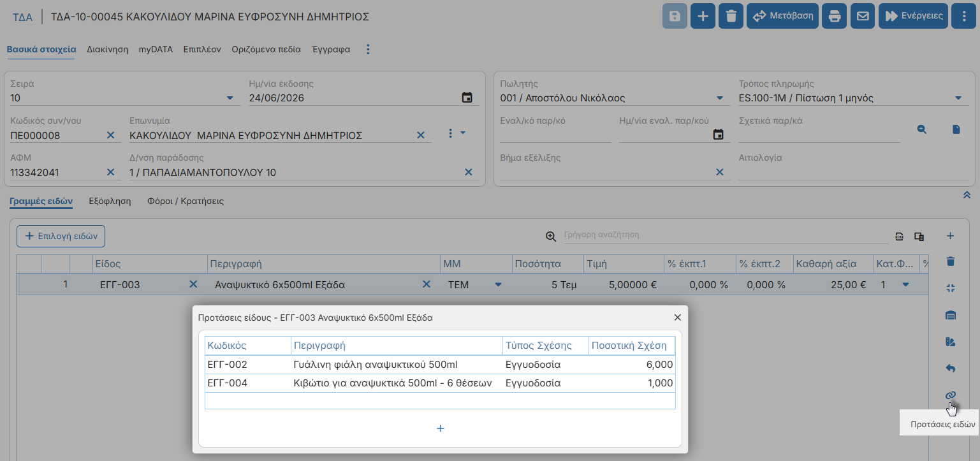Image resolution: width=980 pixels, height=461 pixels.
Task: Close the Προτάσεις είδους popup
Action: pyautogui.click(x=678, y=317)
